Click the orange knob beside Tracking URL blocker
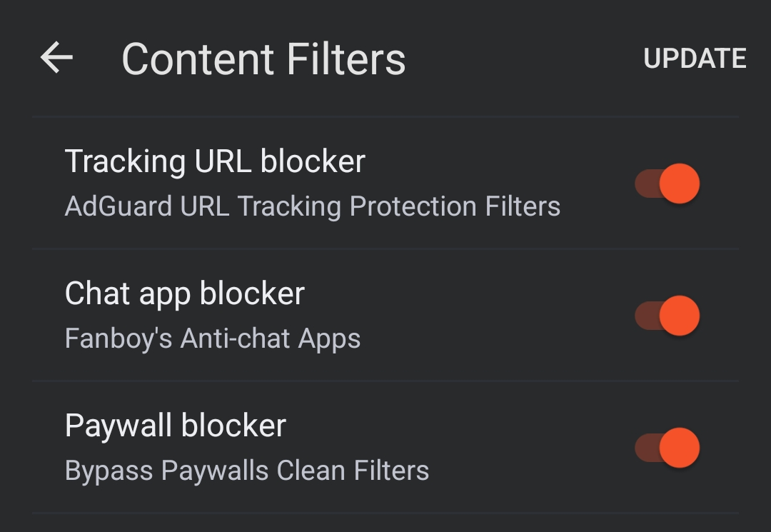 (680, 184)
